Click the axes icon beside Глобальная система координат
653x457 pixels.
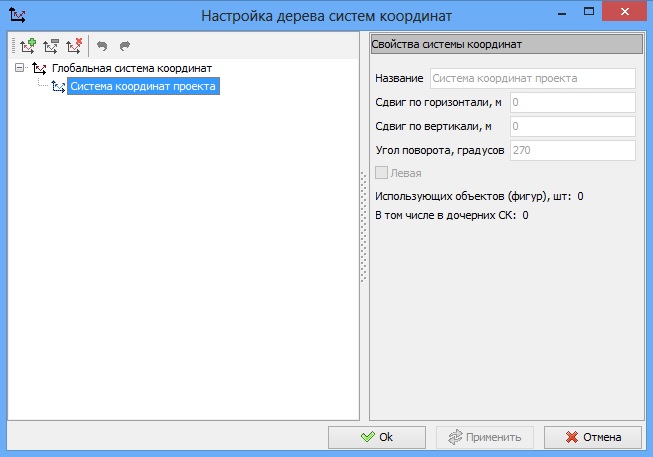[x=39, y=68]
